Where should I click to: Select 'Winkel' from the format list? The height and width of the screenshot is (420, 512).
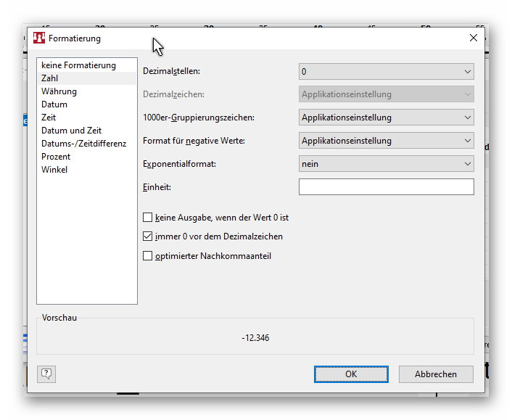54,170
